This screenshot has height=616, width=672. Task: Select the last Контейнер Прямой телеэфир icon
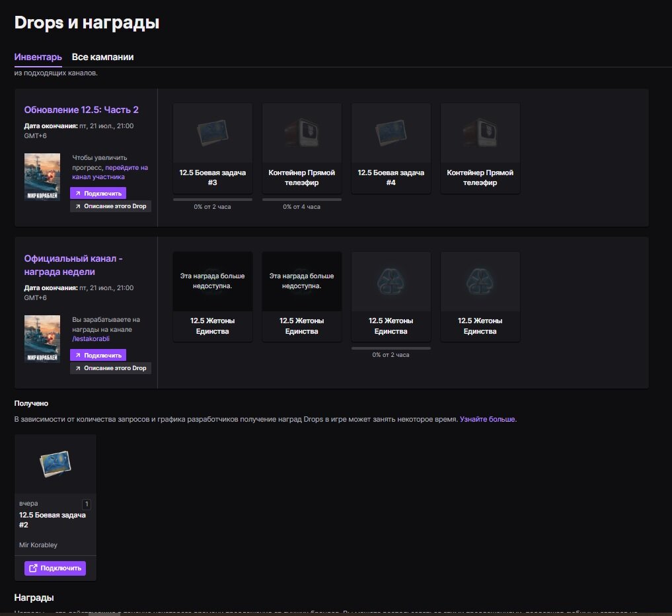click(x=480, y=132)
